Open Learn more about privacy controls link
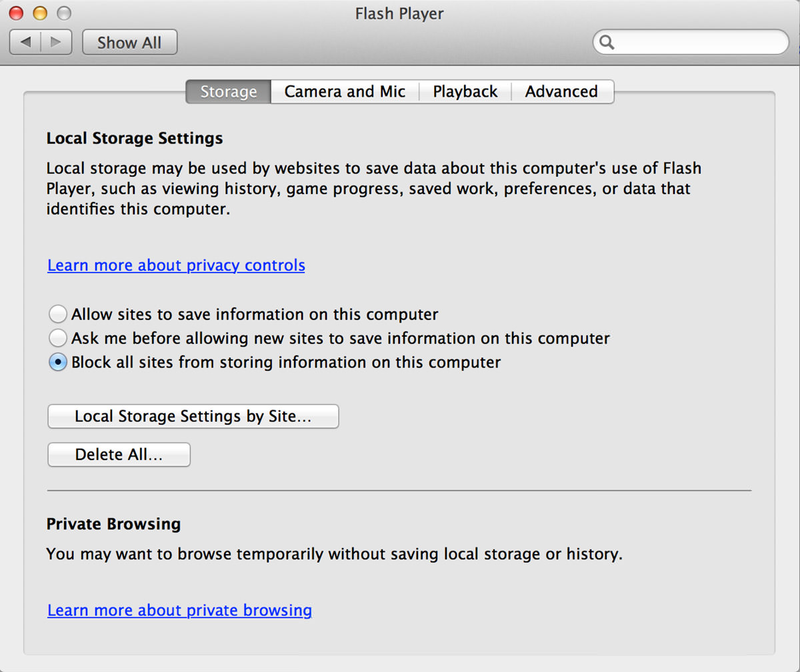The image size is (800, 672). pos(176,265)
